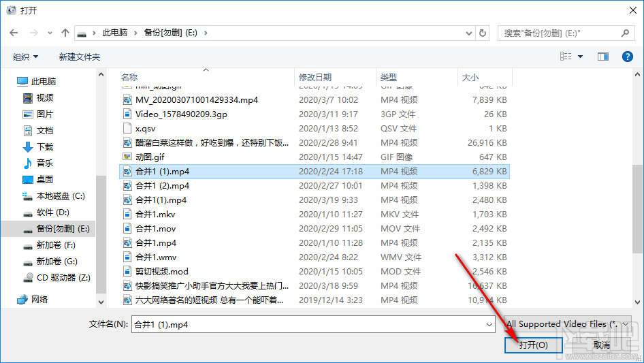
Task: Click the Up one level arrow
Action: (x=65, y=33)
